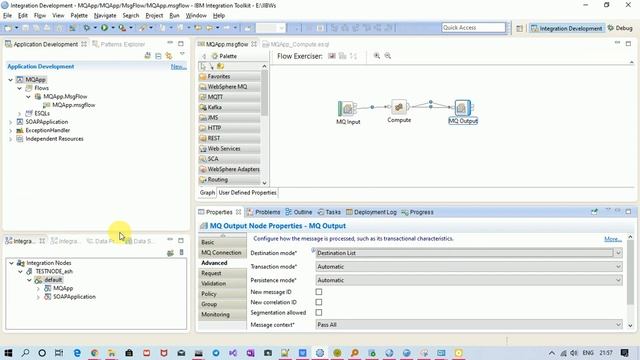Image resolution: width=640 pixels, height=360 pixels.
Task: Open the Palette menu
Action: pyautogui.click(x=79, y=16)
